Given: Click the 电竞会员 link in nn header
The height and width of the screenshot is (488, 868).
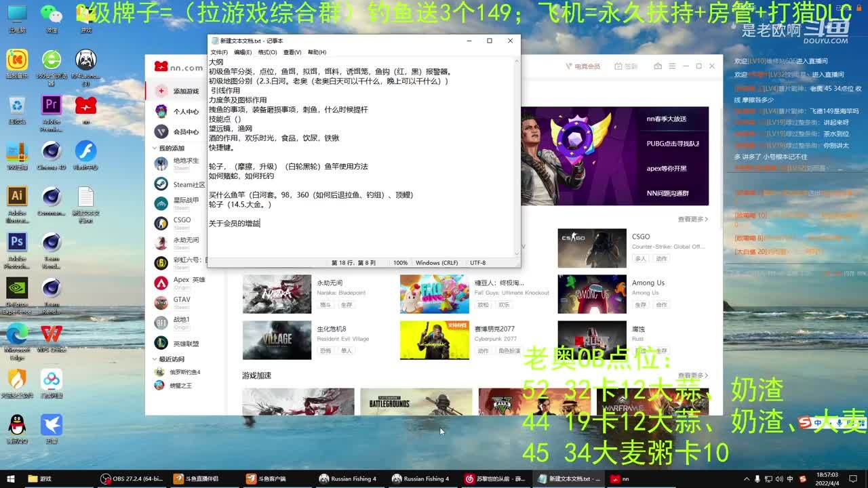Looking at the screenshot, I should [x=583, y=66].
